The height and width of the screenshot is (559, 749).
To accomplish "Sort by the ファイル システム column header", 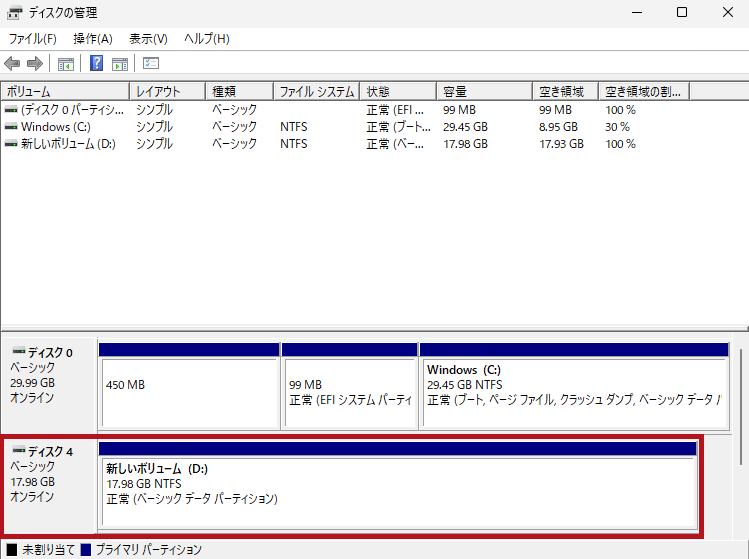I will click(316, 92).
